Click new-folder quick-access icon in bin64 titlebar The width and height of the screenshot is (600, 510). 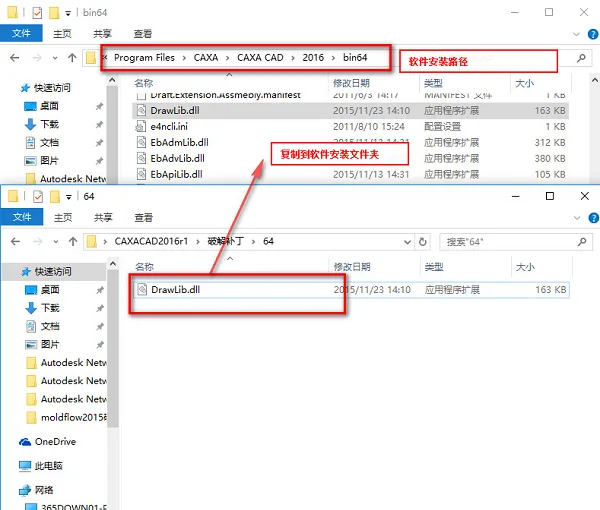54,13
